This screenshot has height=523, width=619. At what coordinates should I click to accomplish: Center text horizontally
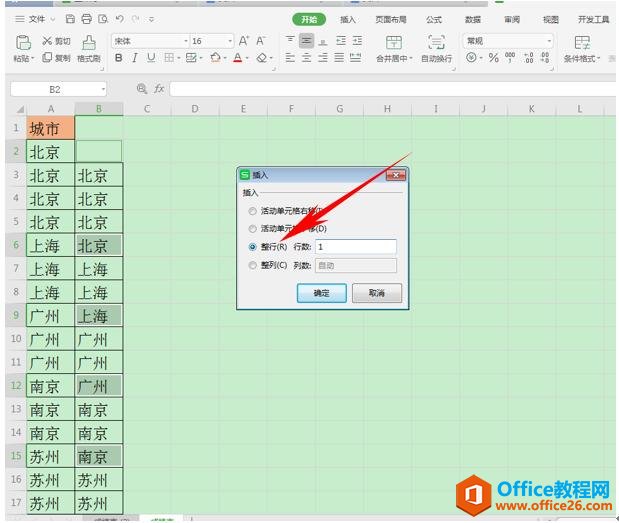click(306, 58)
